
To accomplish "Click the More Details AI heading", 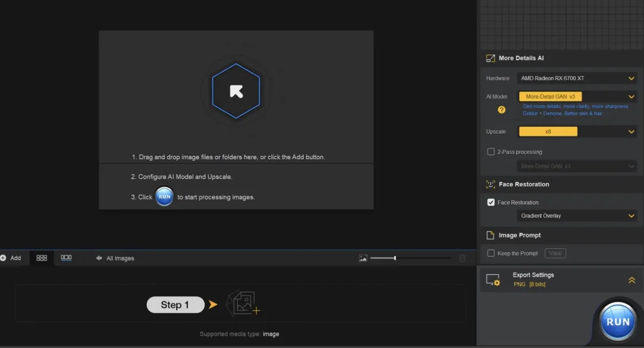I will [x=521, y=58].
